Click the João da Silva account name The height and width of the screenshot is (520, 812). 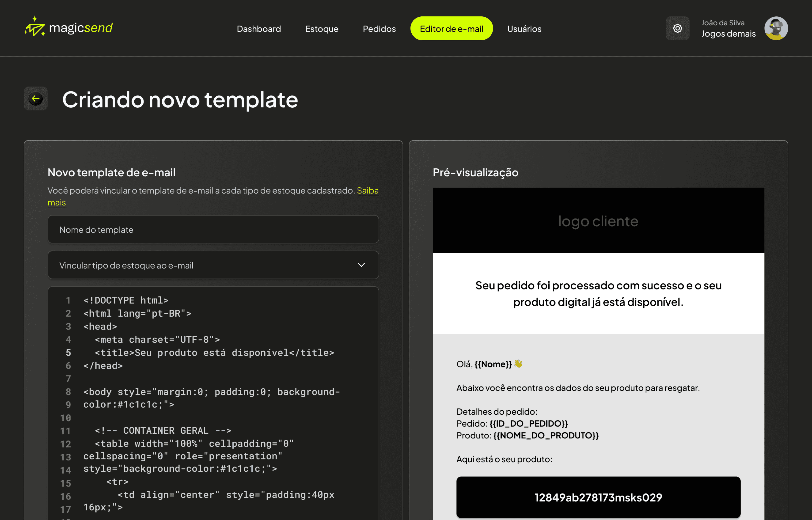(723, 23)
